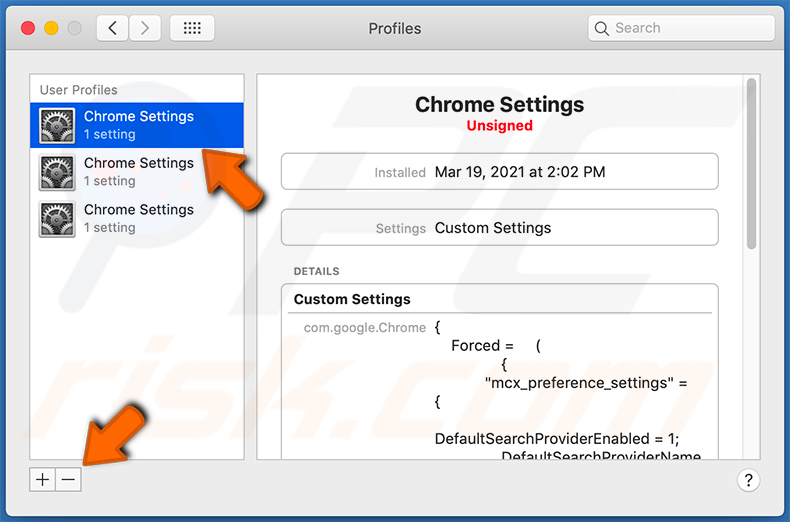The width and height of the screenshot is (790, 522).
Task: Click the Custom Settings value in Settings row
Action: (493, 228)
